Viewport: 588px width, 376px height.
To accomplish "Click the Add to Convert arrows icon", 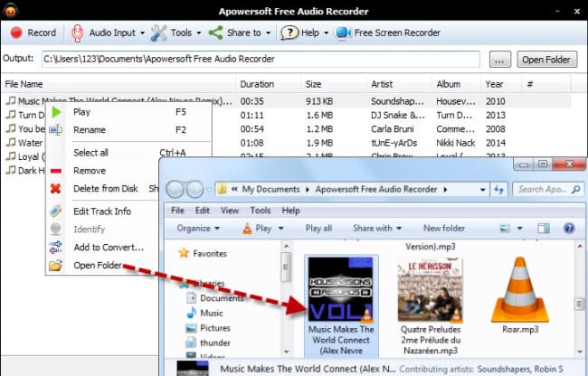I will pyautogui.click(x=55, y=247).
